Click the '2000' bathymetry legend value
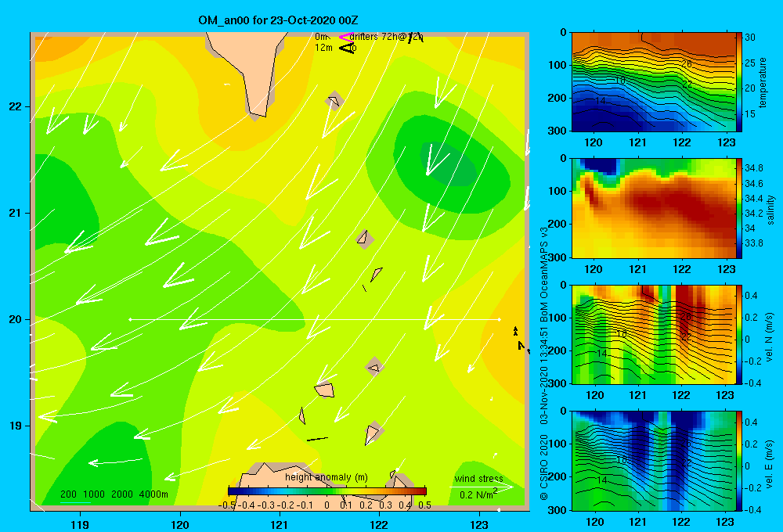Screen dimensions: 783x532 (122, 494)
